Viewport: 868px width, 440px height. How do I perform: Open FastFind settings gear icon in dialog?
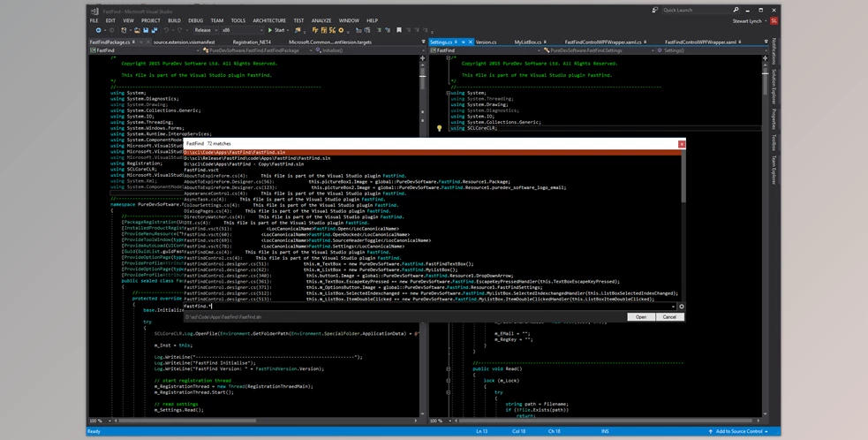tap(681, 307)
